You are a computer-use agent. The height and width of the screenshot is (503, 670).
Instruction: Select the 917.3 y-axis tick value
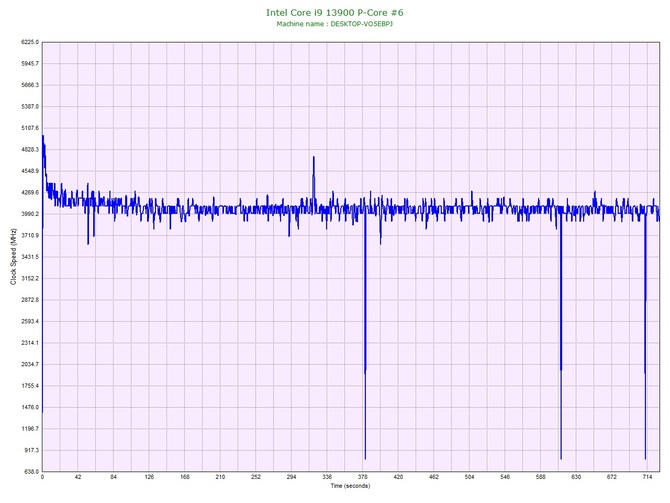(x=31, y=450)
